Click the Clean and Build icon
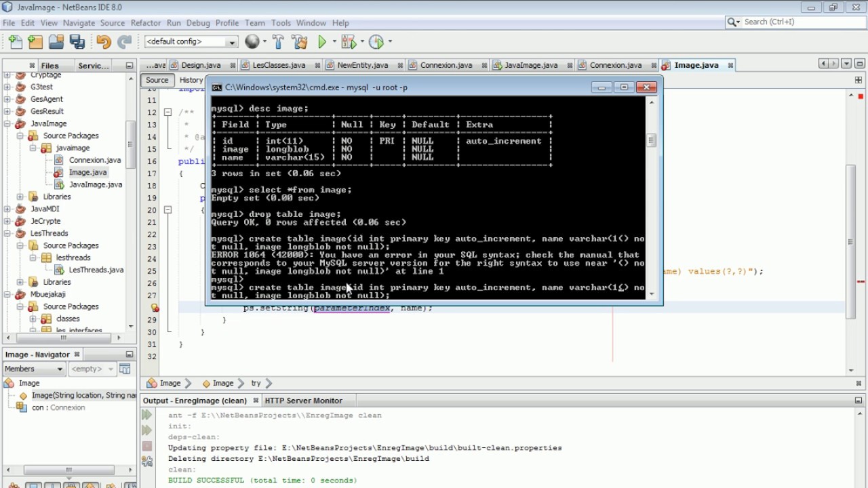Viewport: 868px width, 488px height. click(x=300, y=42)
